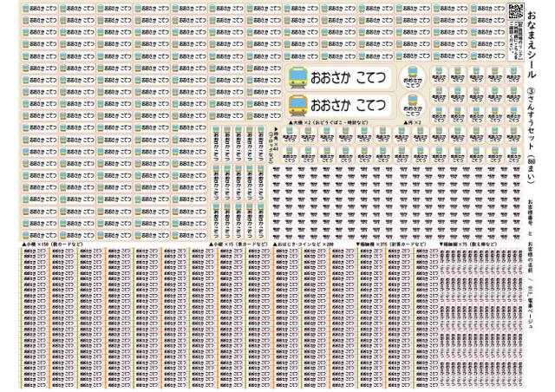Click the おおさか こてつ name on the orange train large sticker
The image size is (555, 392).
348,106
